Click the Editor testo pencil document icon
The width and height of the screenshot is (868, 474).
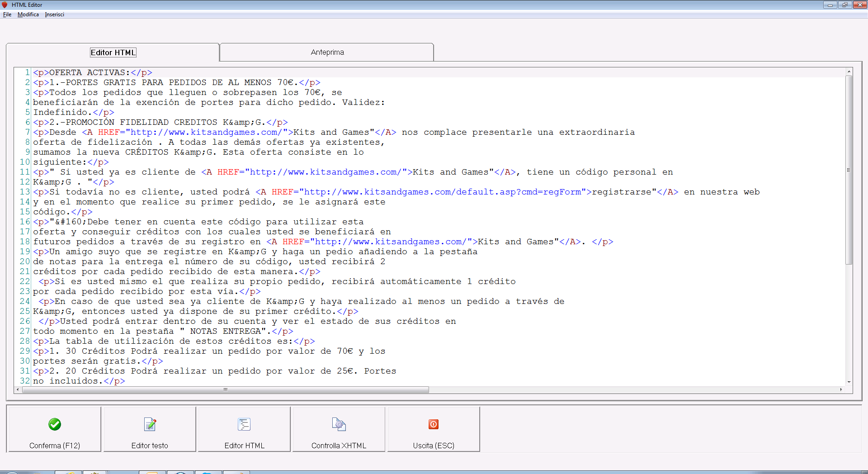pos(150,424)
